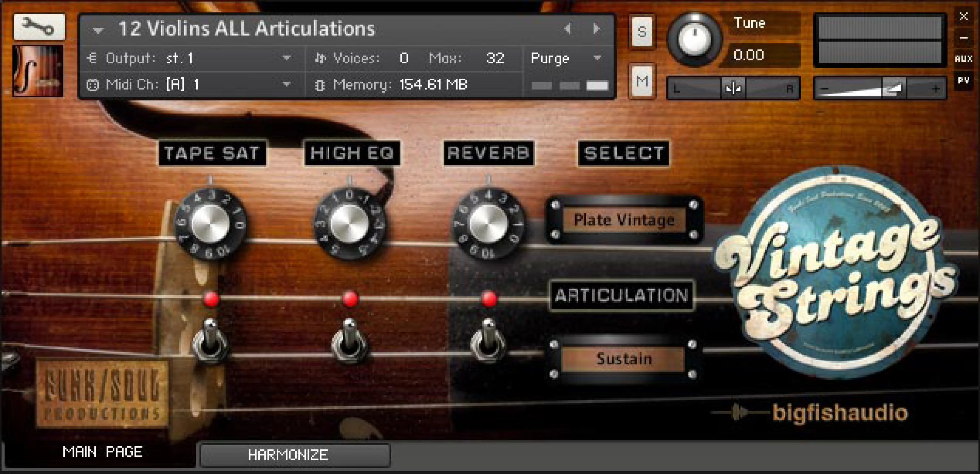Click the Vintage Strings logo

tap(837, 272)
